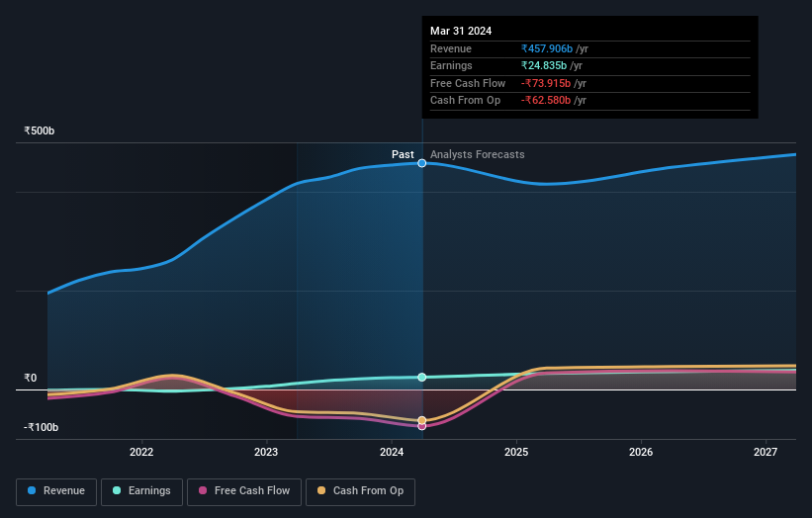This screenshot has height=518, width=812.
Task: Click the pink Free Cash Flow legend dot
Action: pos(203,490)
